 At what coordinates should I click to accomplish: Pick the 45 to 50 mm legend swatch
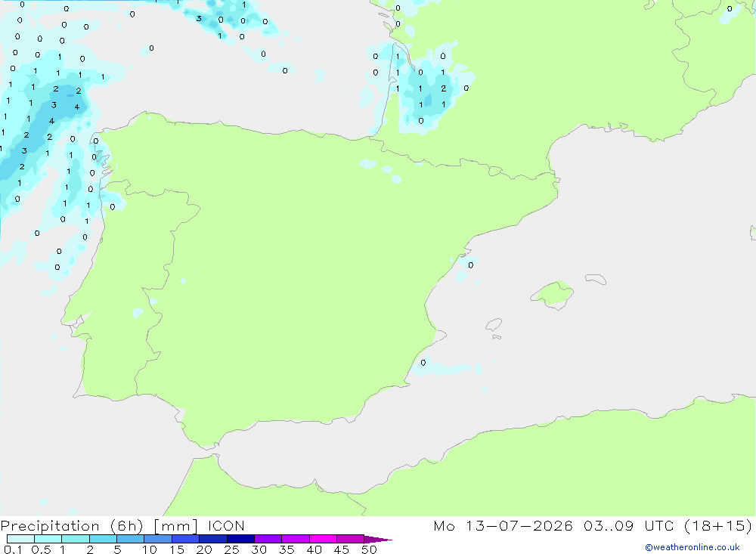point(351,539)
